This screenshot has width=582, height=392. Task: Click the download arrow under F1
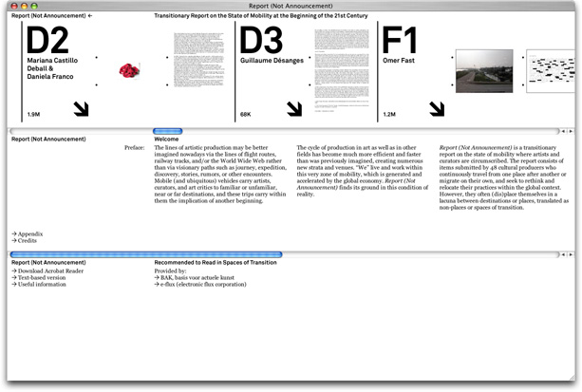click(437, 109)
